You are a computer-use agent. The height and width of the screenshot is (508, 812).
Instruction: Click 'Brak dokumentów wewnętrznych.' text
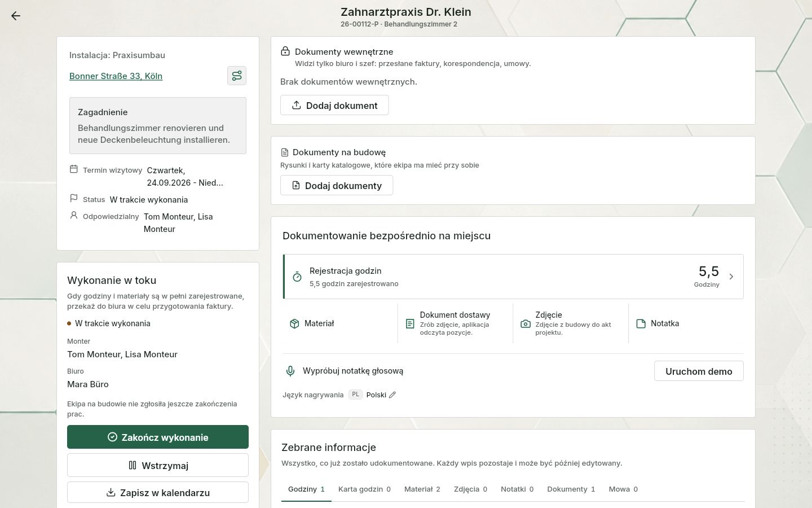pyautogui.click(x=348, y=82)
